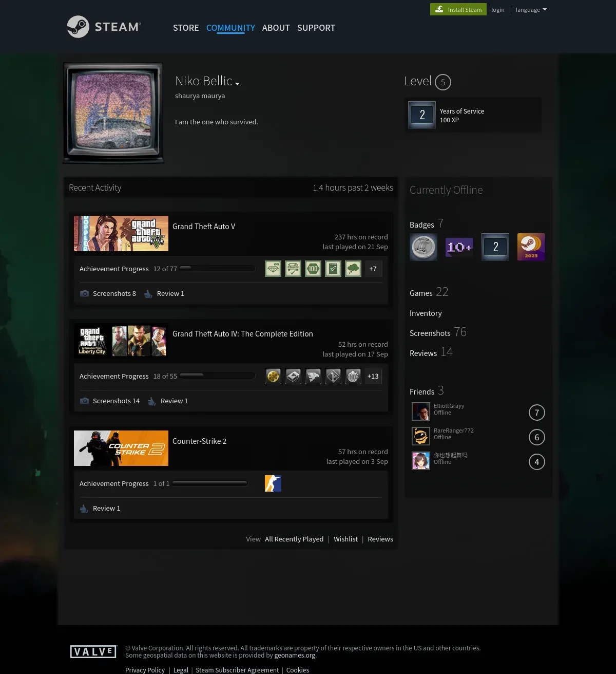Click the GTA V achievement progress bar
The height and width of the screenshot is (674, 616).
pyautogui.click(x=217, y=268)
